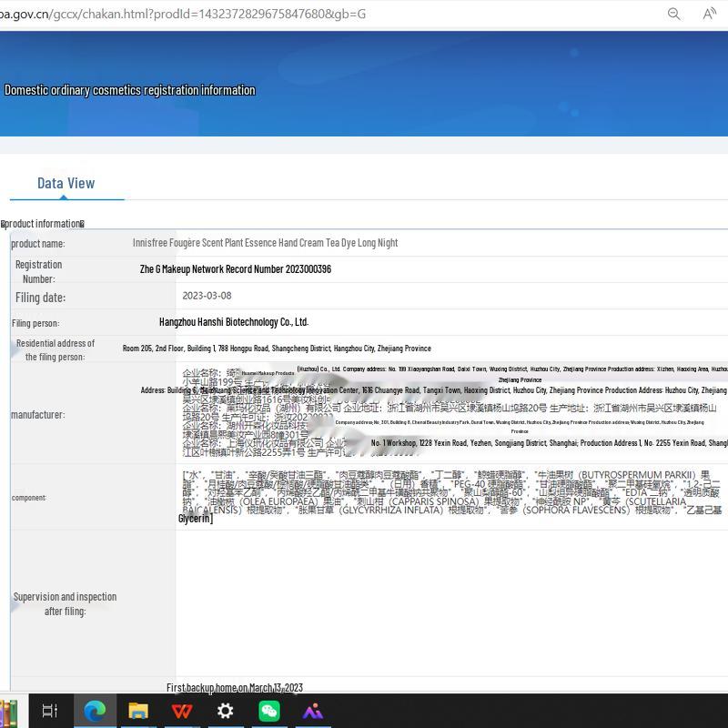The height and width of the screenshot is (728, 728).
Task: Click Hangzhou Hanshi Biotechnology filing person
Action: pos(234,322)
